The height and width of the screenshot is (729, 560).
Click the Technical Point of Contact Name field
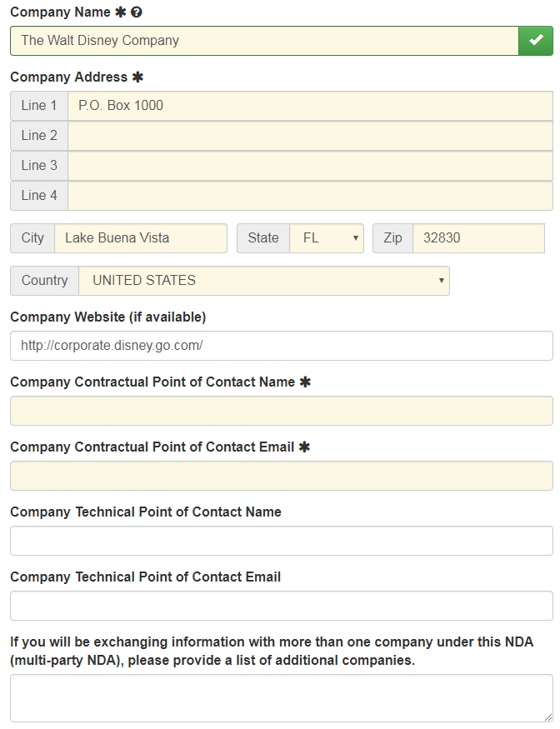(x=280, y=540)
